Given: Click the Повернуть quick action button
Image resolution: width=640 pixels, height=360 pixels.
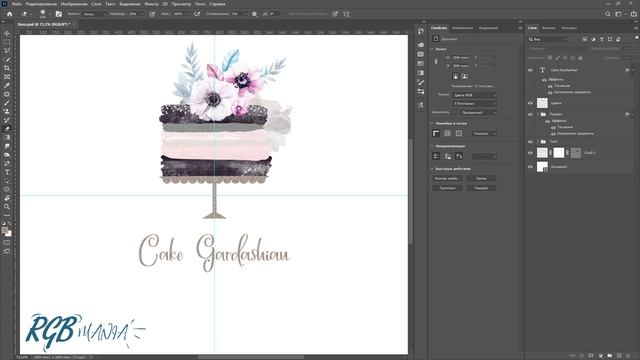Looking at the screenshot, I should pos(481,188).
